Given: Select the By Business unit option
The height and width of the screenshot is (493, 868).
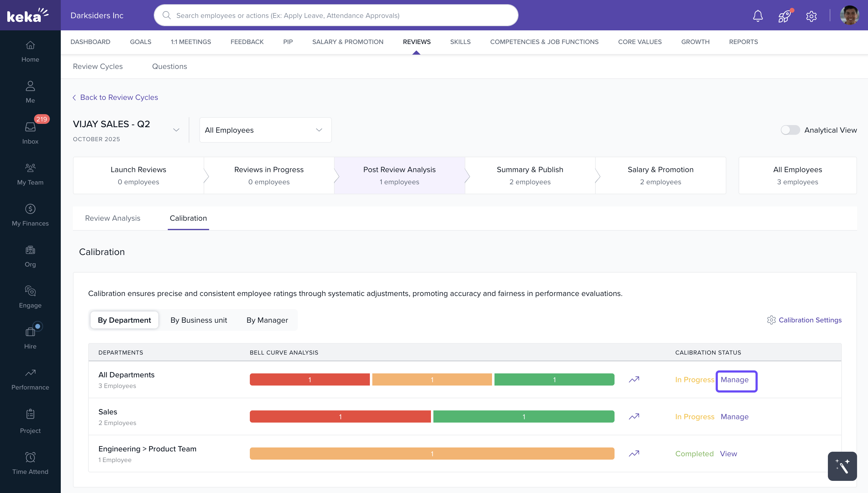Looking at the screenshot, I should coord(199,320).
